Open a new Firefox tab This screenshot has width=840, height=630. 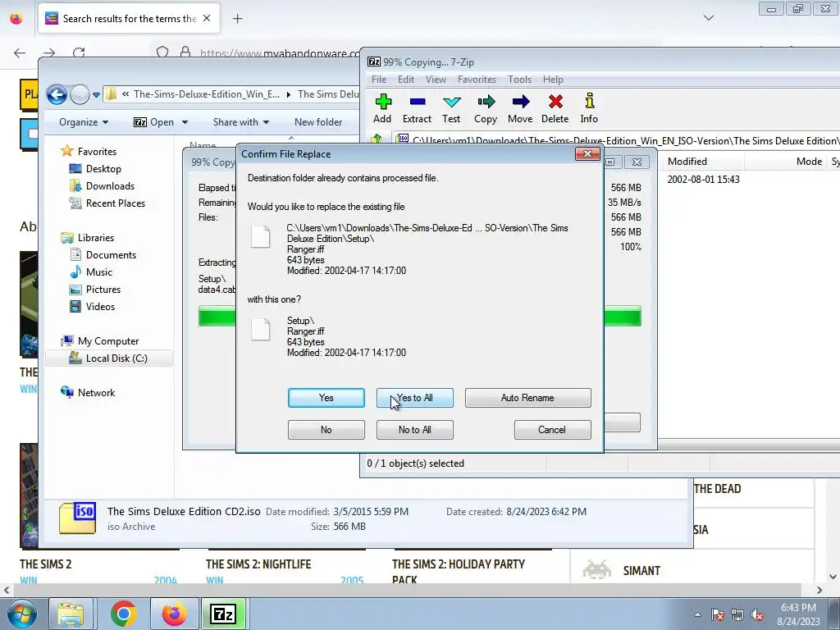[237, 19]
